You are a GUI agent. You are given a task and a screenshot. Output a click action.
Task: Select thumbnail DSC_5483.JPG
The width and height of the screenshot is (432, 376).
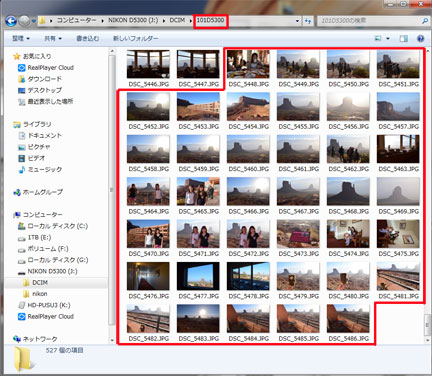pos(198,318)
